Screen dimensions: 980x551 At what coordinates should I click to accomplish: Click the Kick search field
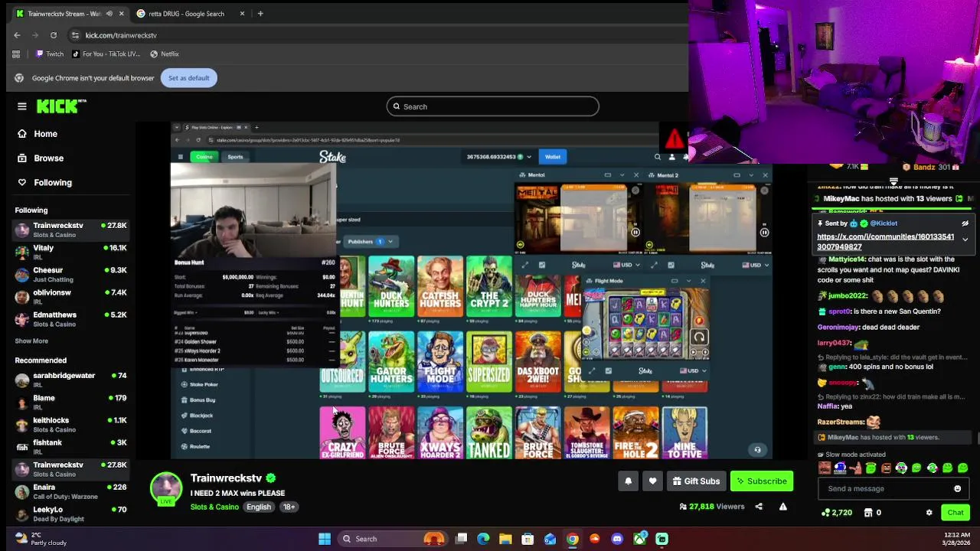coord(493,106)
